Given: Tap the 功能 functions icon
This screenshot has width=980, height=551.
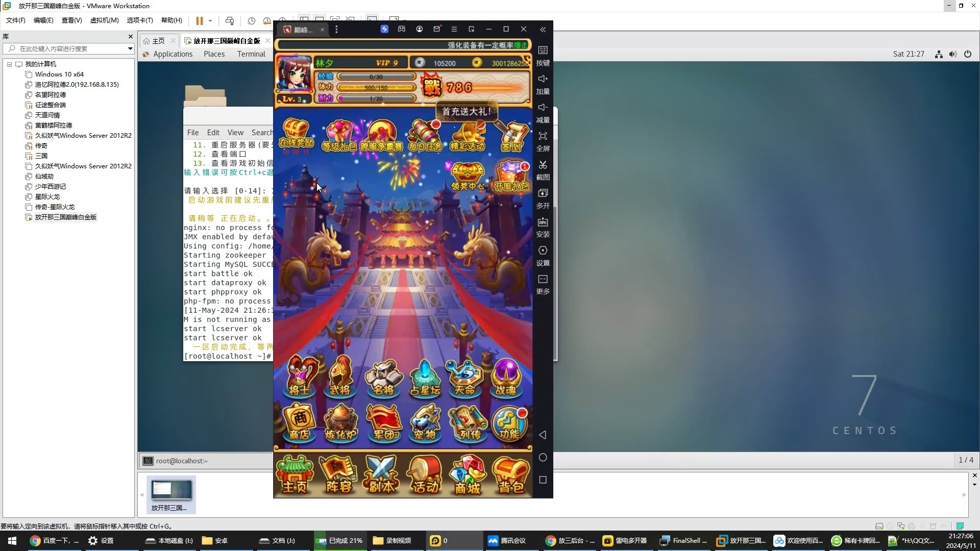Looking at the screenshot, I should (509, 422).
